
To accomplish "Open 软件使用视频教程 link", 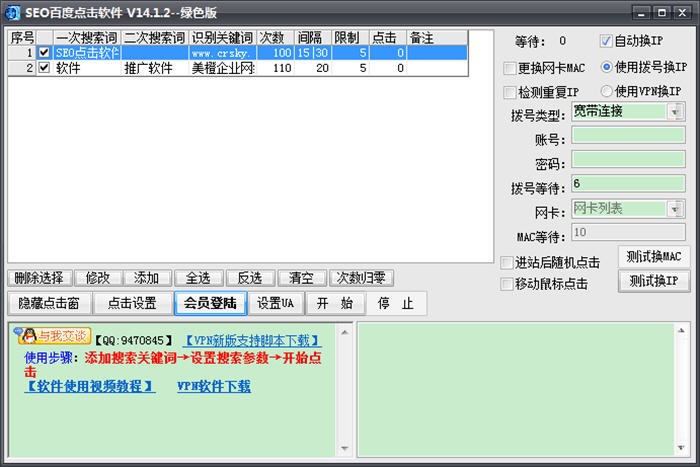I will point(90,386).
